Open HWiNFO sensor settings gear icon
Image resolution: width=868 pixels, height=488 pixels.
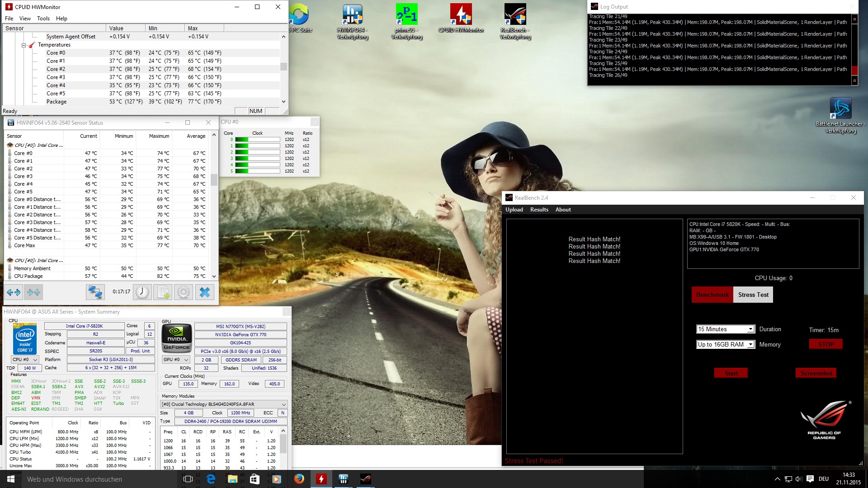click(184, 292)
